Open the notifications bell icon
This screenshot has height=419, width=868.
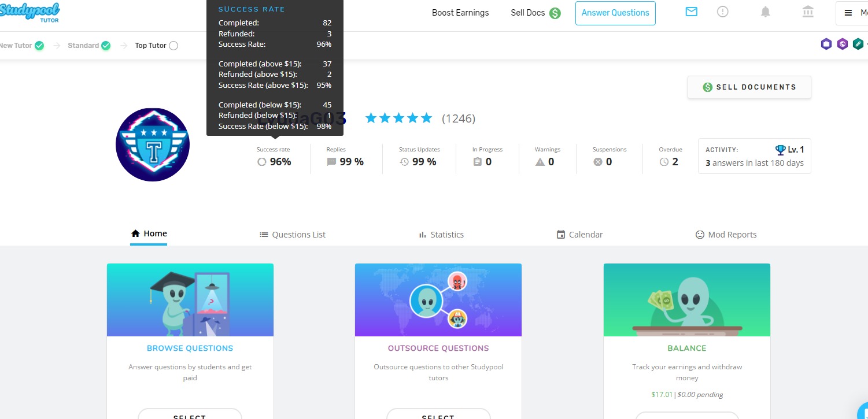point(766,12)
